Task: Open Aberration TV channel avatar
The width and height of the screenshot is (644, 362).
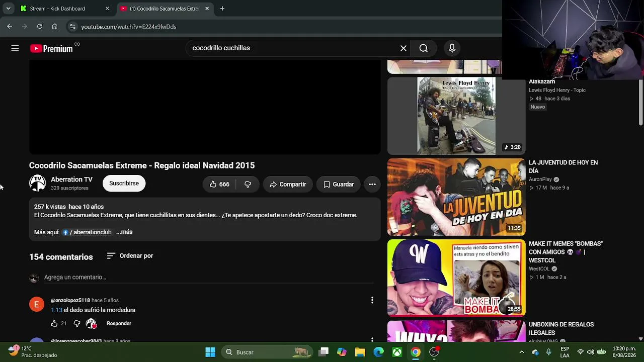Action: tap(37, 183)
